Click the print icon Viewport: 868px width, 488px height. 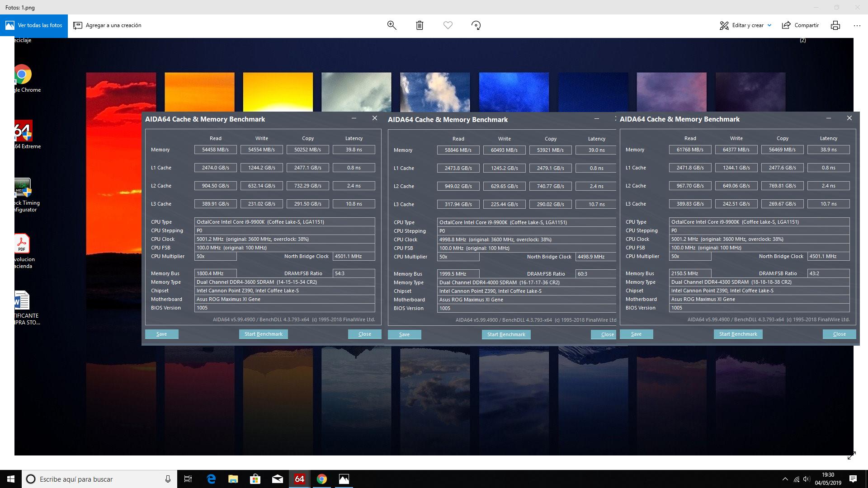click(x=835, y=25)
